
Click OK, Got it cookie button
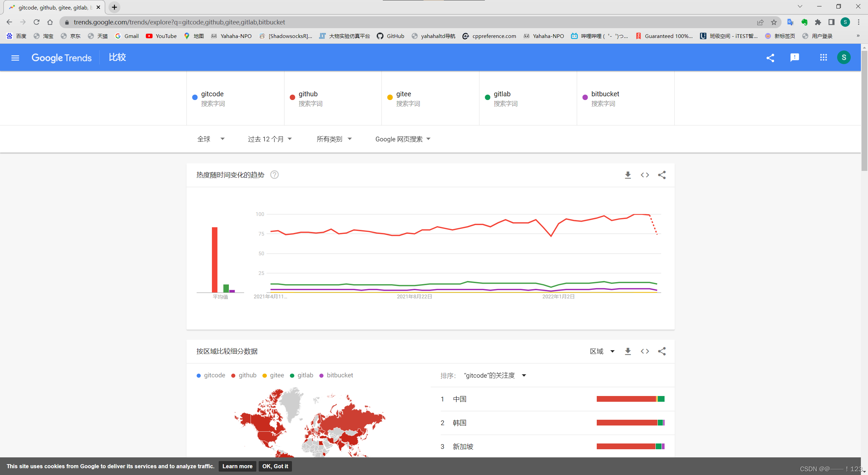[x=275, y=466]
